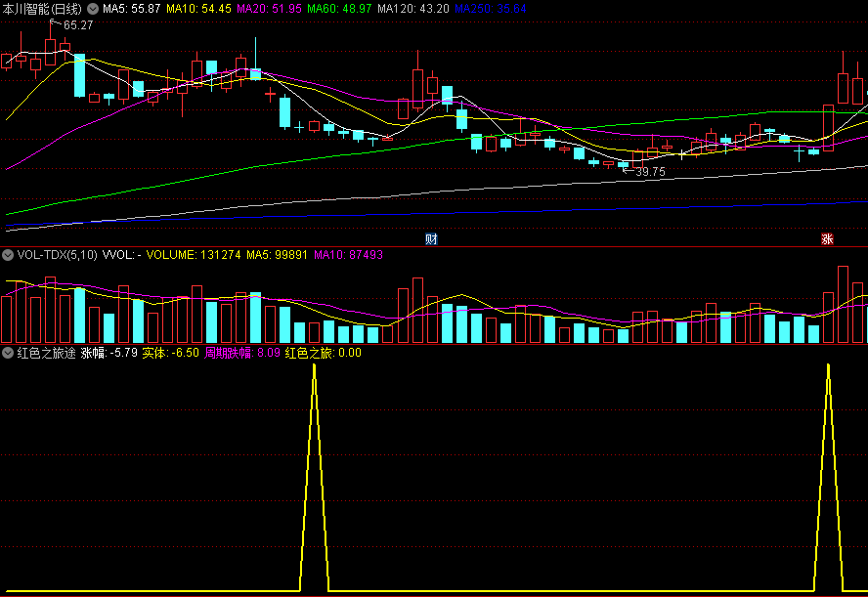Viewport: 868px width, 597px height.
Task: Click the MA5: 55.87 value
Action: pyautogui.click(x=131, y=9)
